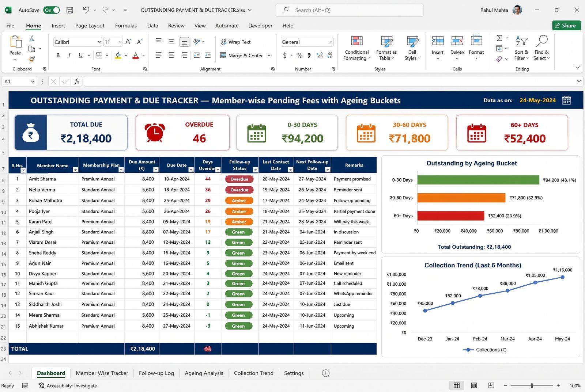Screen dimensions: 585x392
Task: Switch to Member Wise Tracker sheet
Action: point(102,373)
